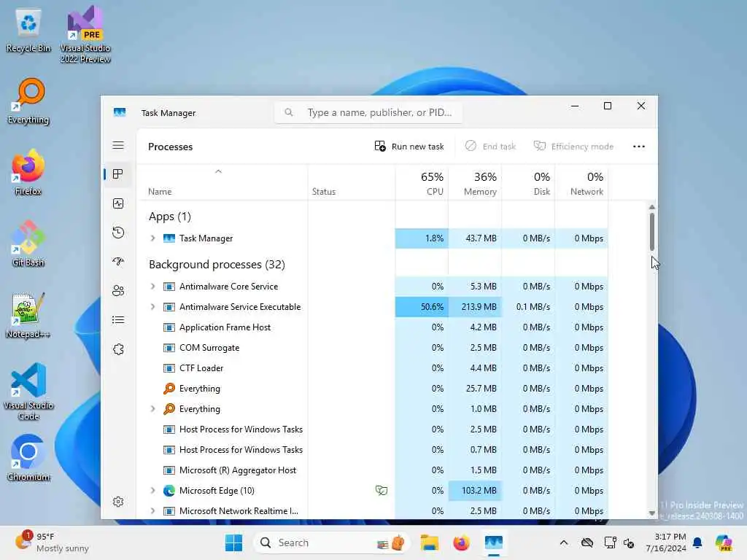Click the 103.2 MB memory cell for Edge
This screenshot has height=560, width=747.
(474, 490)
